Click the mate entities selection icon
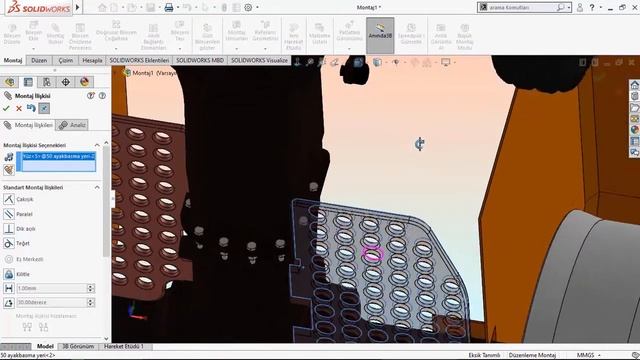The image size is (640, 360). pos(9,157)
